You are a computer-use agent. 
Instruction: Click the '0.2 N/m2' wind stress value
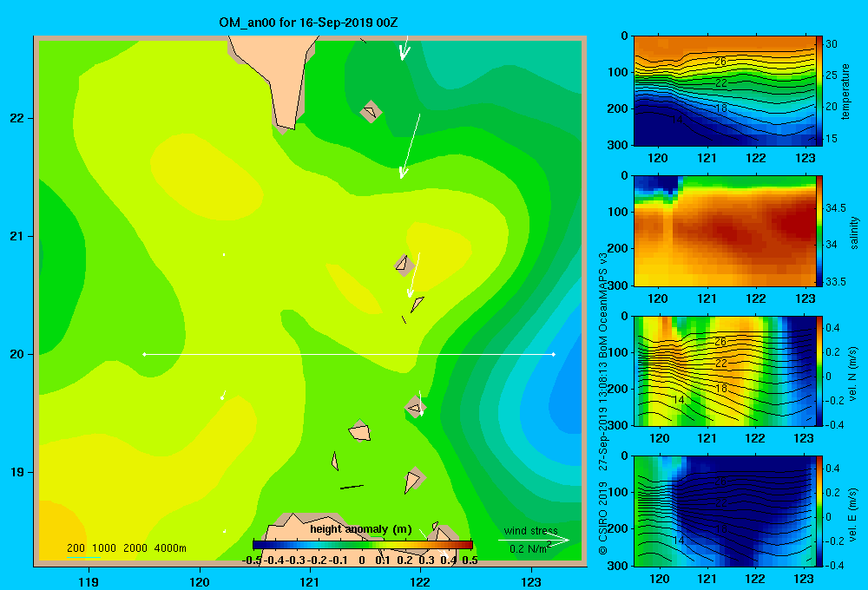[530, 548]
